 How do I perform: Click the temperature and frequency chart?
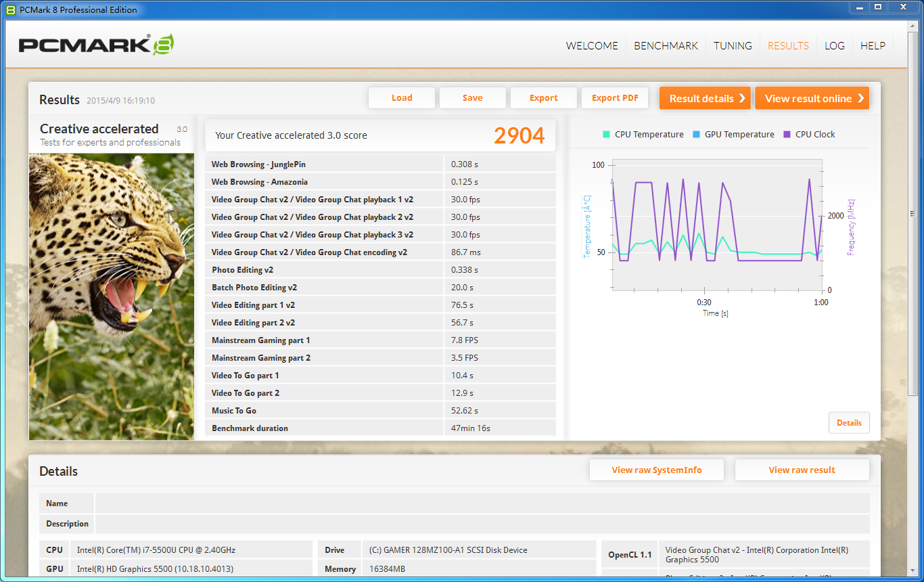[x=717, y=225]
